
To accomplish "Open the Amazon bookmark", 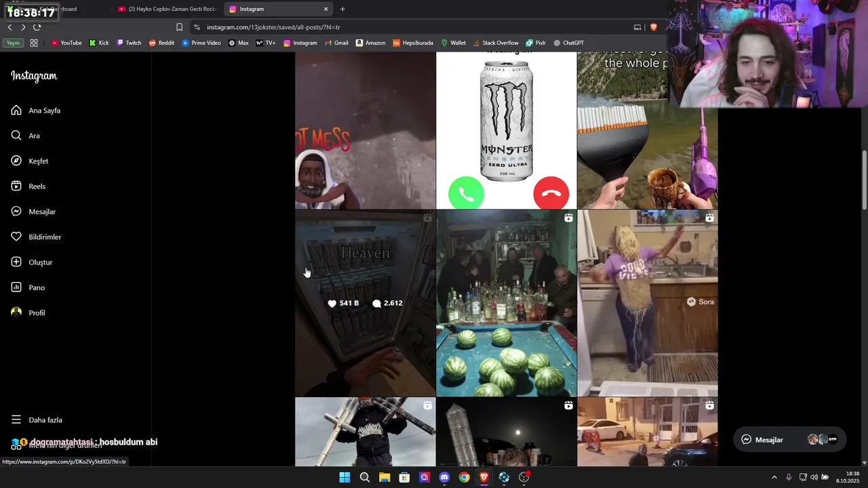I will point(370,43).
